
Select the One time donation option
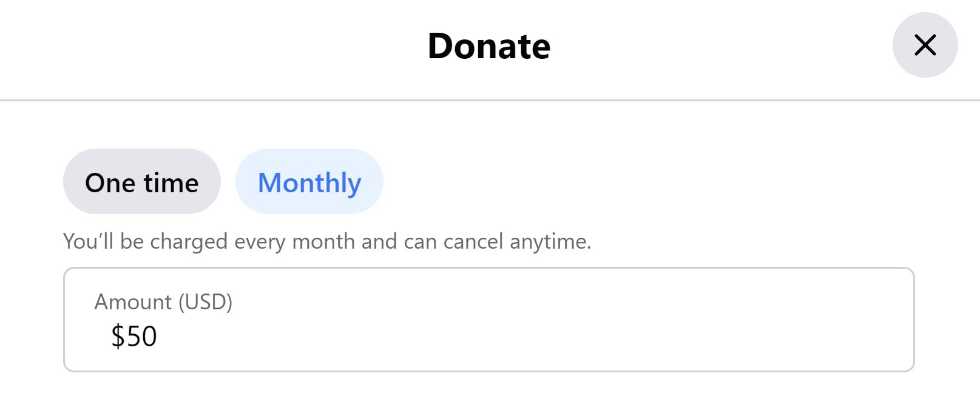click(x=142, y=181)
